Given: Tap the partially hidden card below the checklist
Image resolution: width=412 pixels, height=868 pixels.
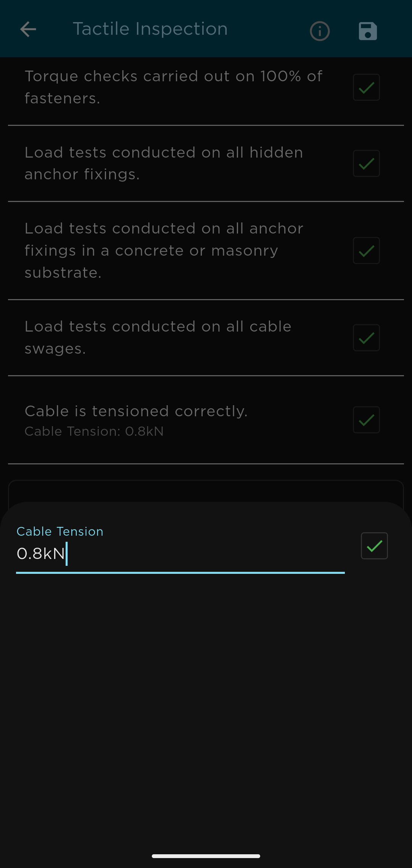Looking at the screenshot, I should click(206, 491).
